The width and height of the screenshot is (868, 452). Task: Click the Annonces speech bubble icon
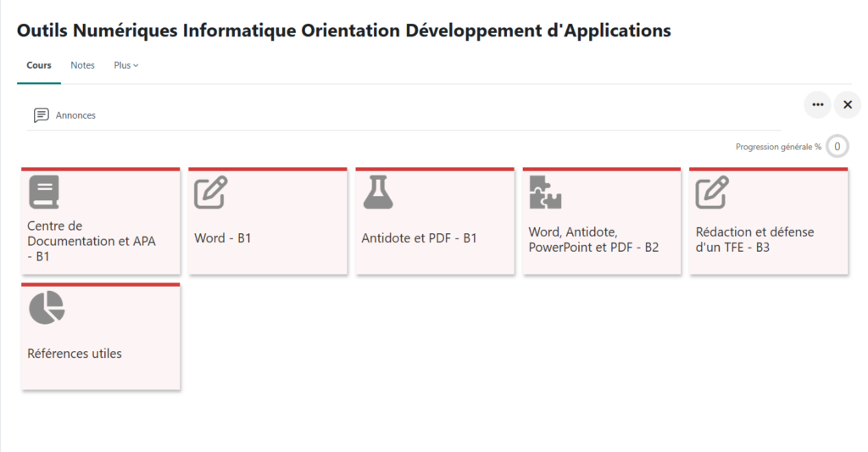click(x=41, y=115)
